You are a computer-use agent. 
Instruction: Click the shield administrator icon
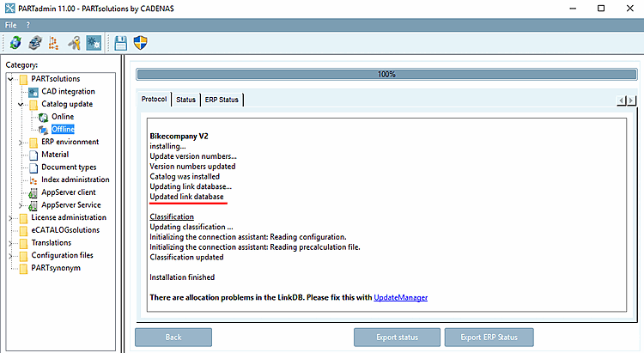pyautogui.click(x=141, y=43)
